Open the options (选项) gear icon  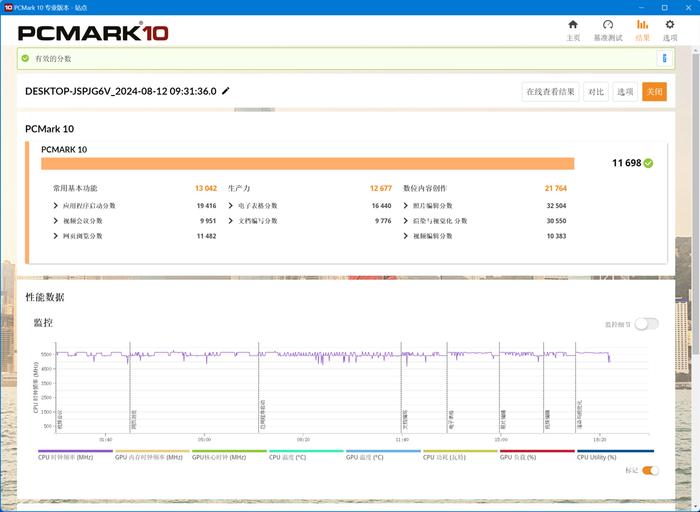[670, 25]
